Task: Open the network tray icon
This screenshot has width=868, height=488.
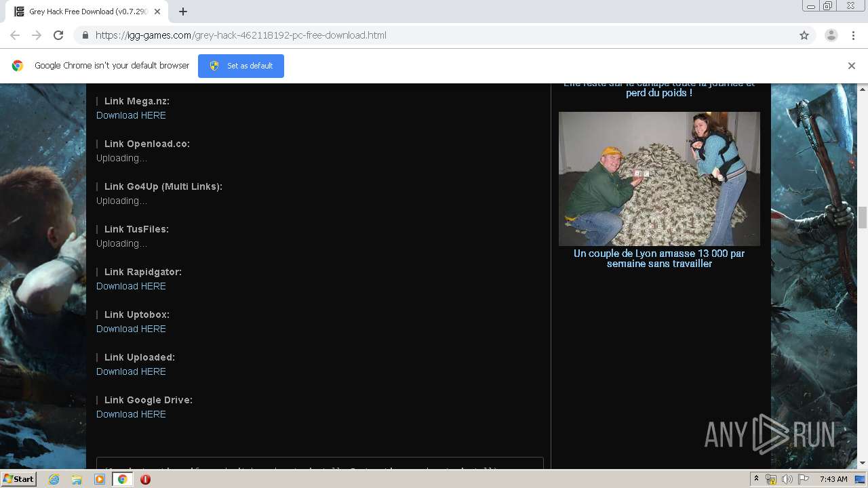Action: (x=771, y=479)
